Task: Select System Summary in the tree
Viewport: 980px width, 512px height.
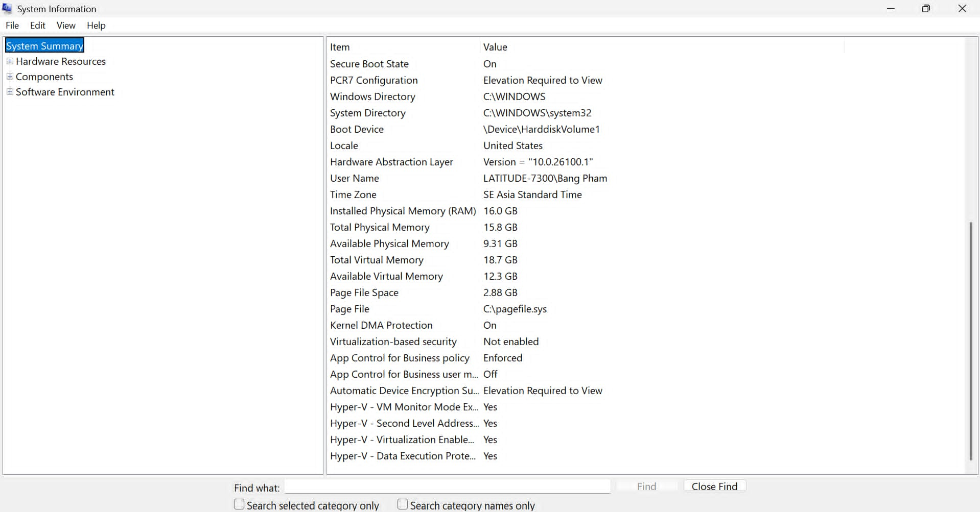Action: (x=44, y=46)
